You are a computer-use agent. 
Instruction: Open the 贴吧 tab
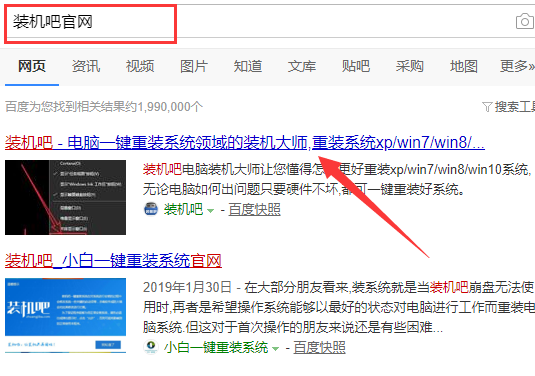(356, 66)
